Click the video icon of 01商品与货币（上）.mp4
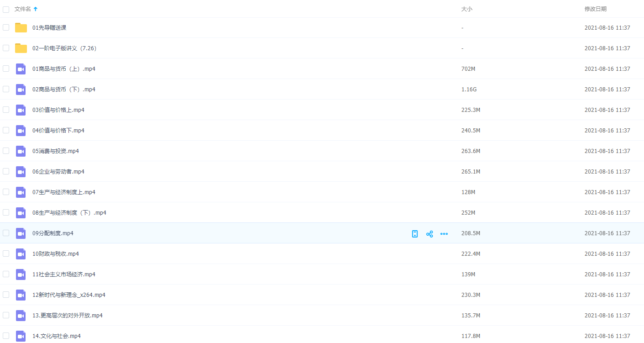Screen dimensions: 644x343 21,69
